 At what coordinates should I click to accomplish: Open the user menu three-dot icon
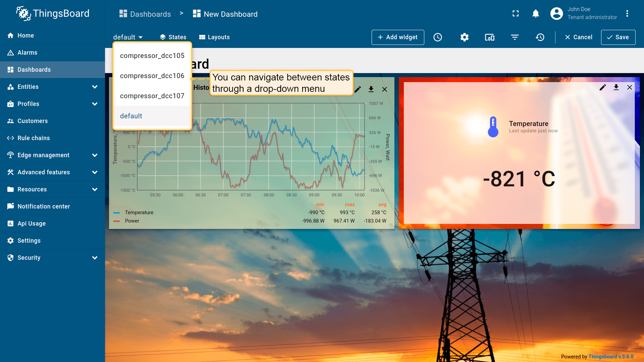(627, 13)
